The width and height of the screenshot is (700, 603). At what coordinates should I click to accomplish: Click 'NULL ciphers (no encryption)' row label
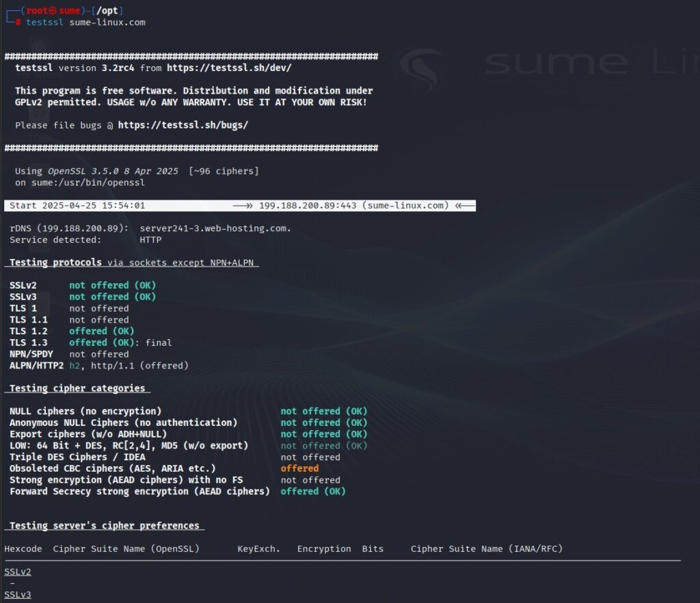pos(85,411)
